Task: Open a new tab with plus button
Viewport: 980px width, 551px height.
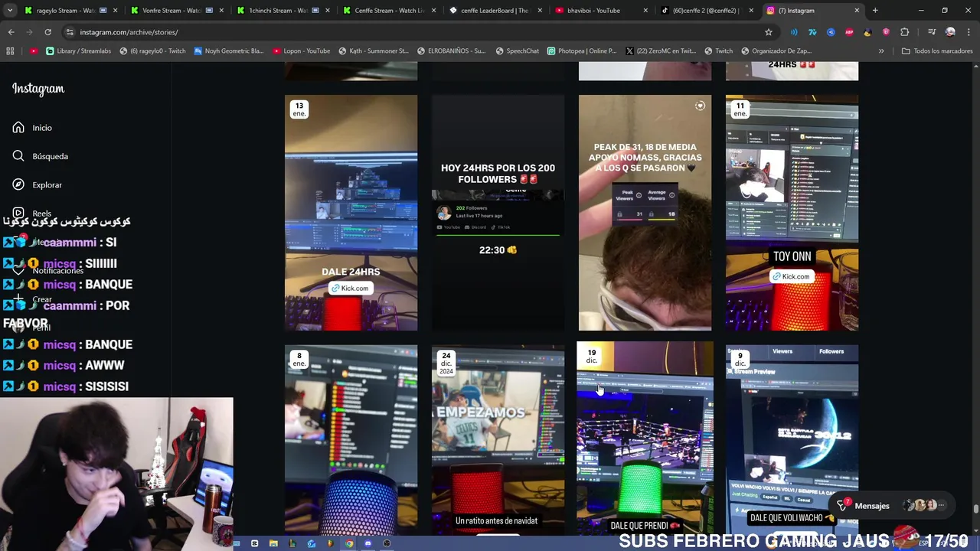Action: click(875, 11)
